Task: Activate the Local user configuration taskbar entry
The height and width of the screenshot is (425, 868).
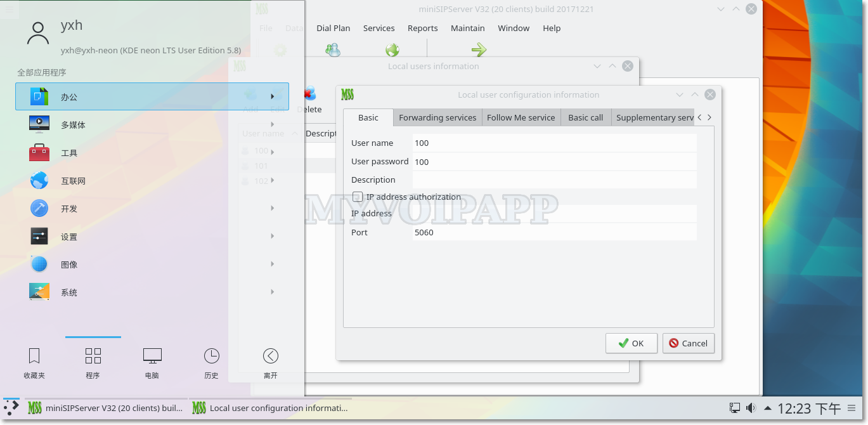Action: 271,408
